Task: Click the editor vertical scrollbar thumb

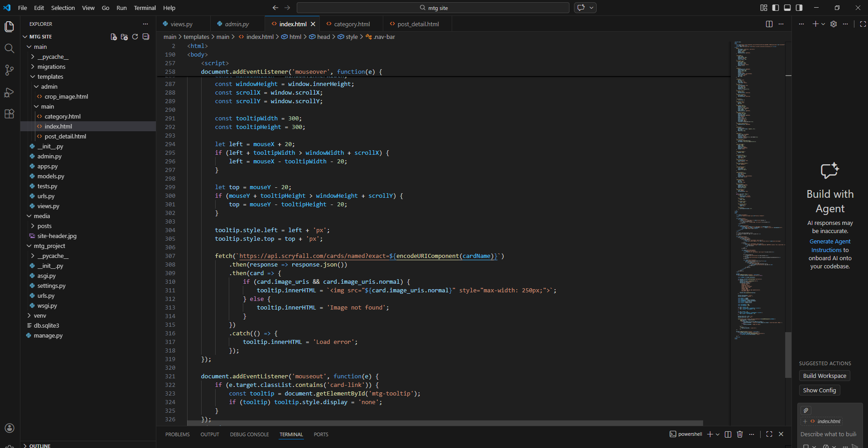Action: [x=788, y=355]
